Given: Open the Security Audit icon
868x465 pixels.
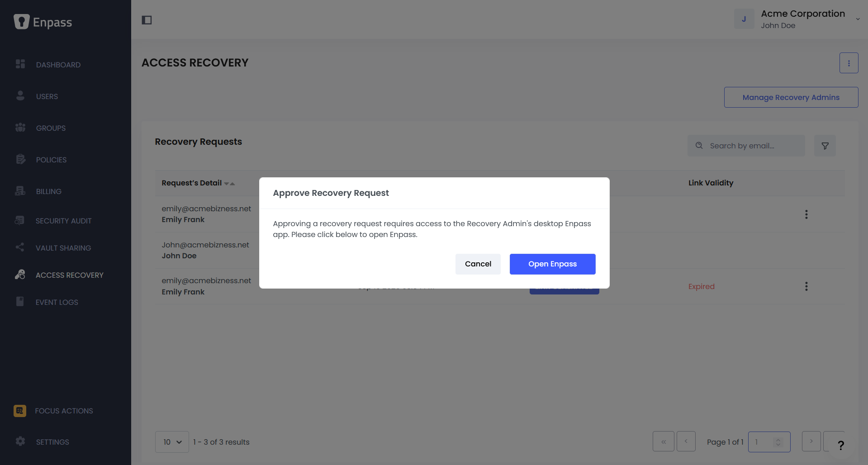Looking at the screenshot, I should (x=20, y=220).
